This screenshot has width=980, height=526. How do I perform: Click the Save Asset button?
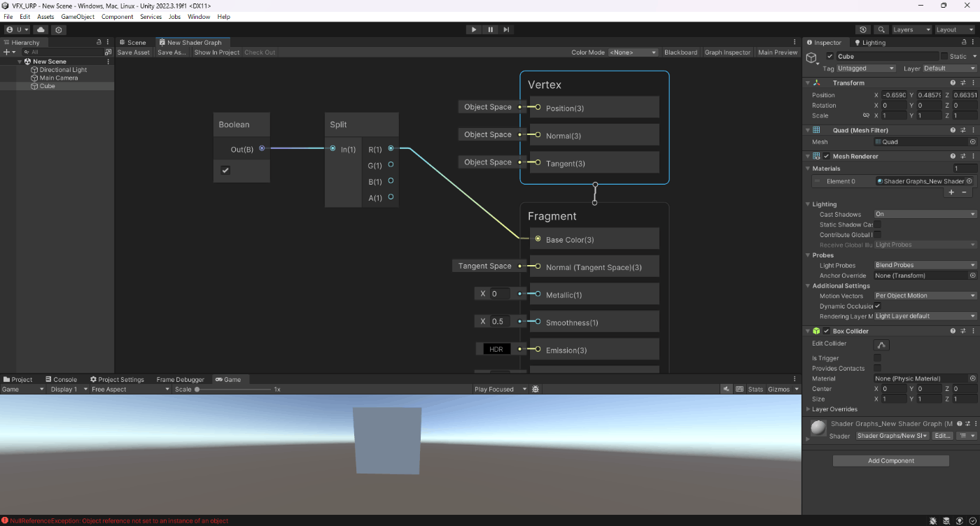133,52
